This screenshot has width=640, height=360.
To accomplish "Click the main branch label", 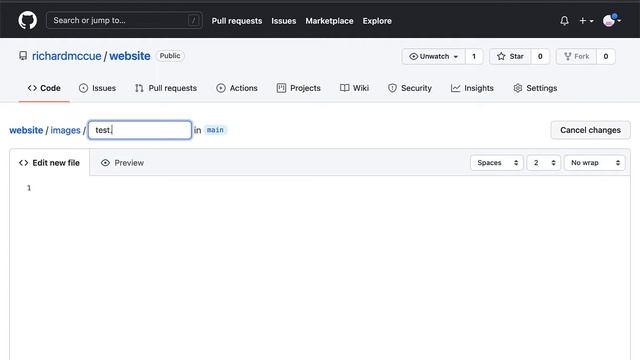I will pyautogui.click(x=215, y=130).
